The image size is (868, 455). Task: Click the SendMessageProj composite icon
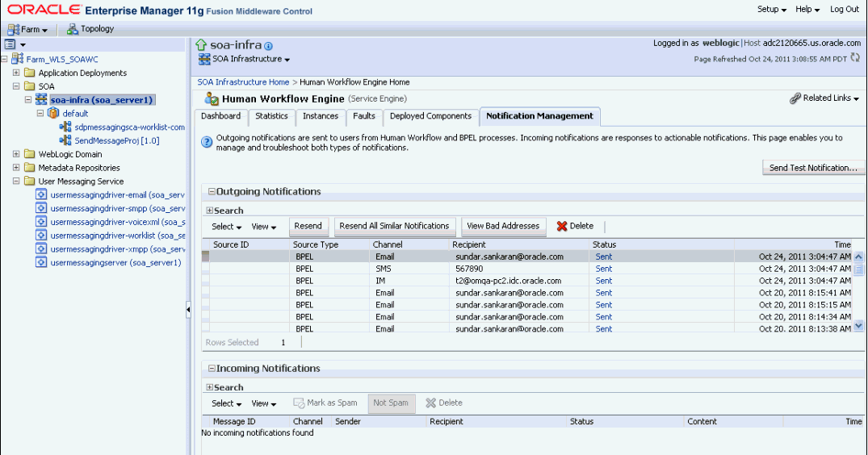[65, 140]
